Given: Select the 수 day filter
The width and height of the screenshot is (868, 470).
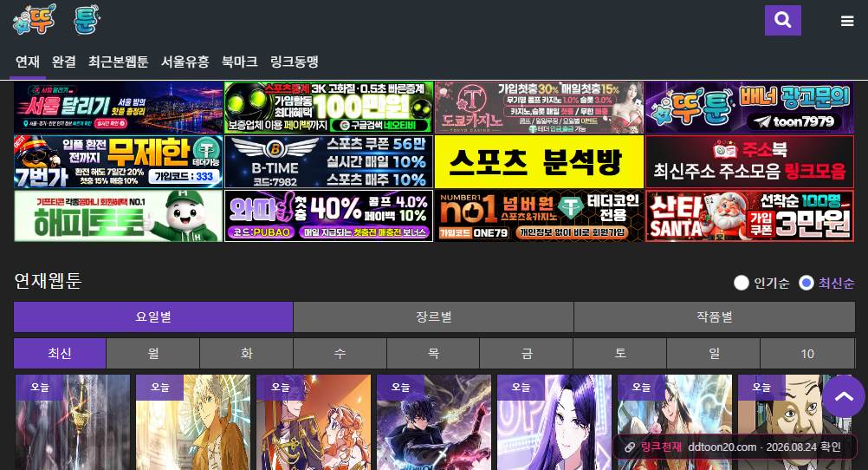Looking at the screenshot, I should click(x=340, y=353).
